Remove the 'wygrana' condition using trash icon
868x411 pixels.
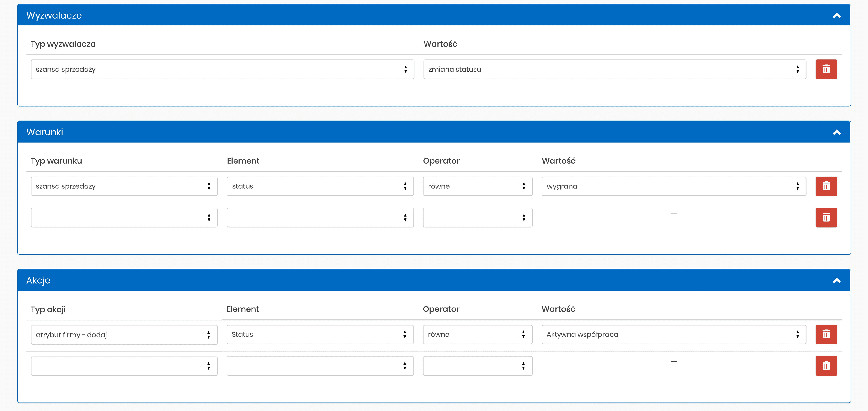click(826, 186)
